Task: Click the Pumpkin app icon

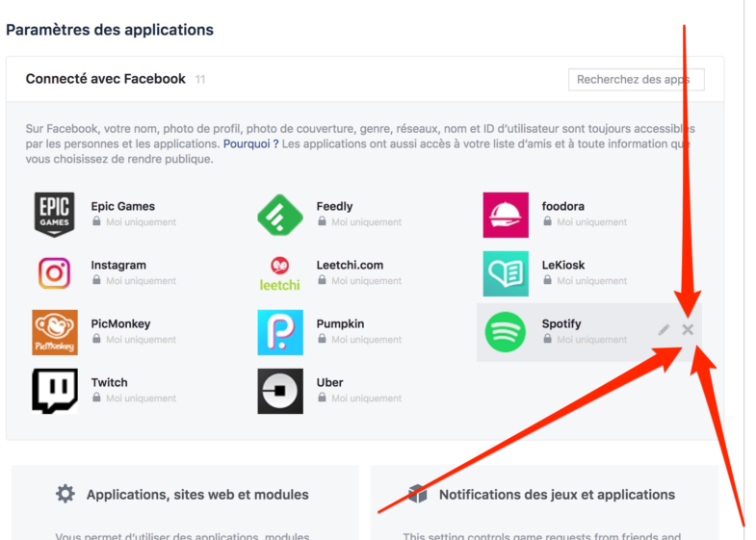Action: tap(280, 332)
